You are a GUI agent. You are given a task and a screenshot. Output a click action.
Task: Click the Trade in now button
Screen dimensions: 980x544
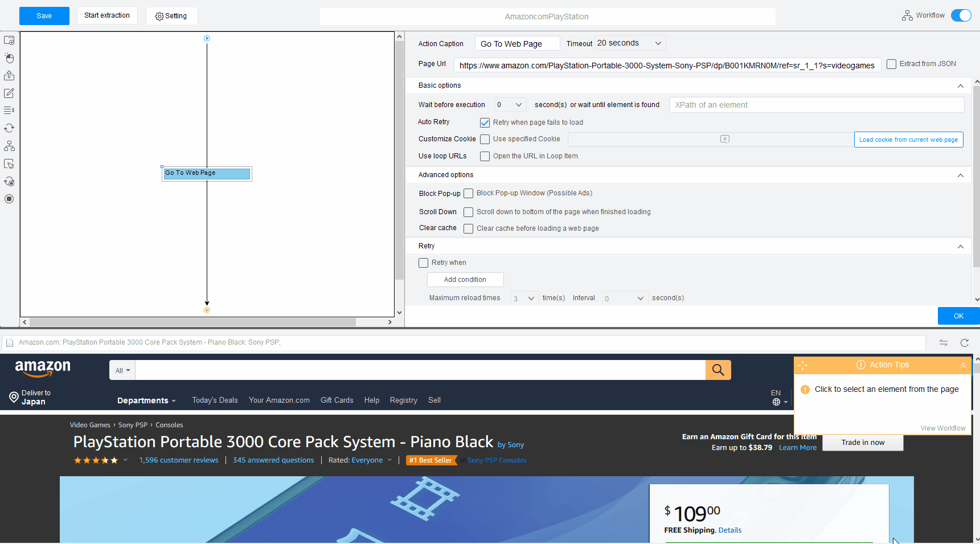(863, 443)
